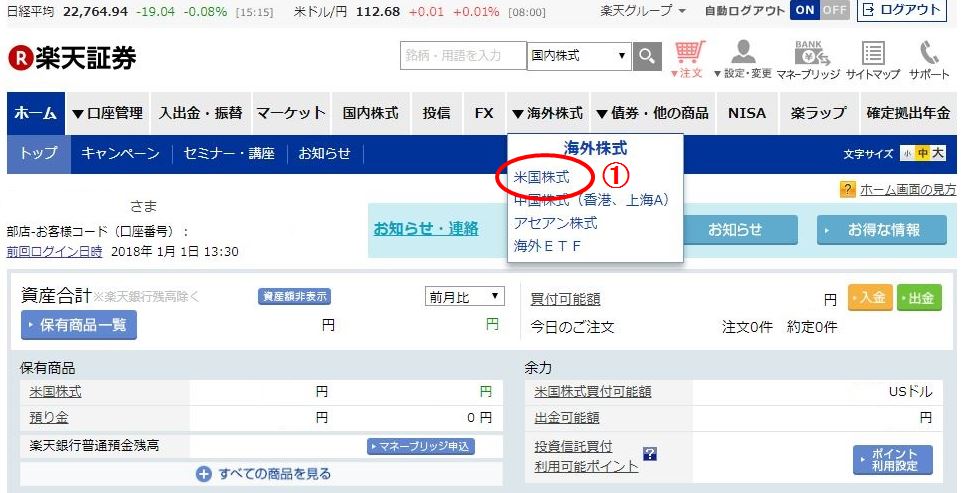Open the 国内株式 search category dropdown
The image size is (961, 493).
point(579,56)
